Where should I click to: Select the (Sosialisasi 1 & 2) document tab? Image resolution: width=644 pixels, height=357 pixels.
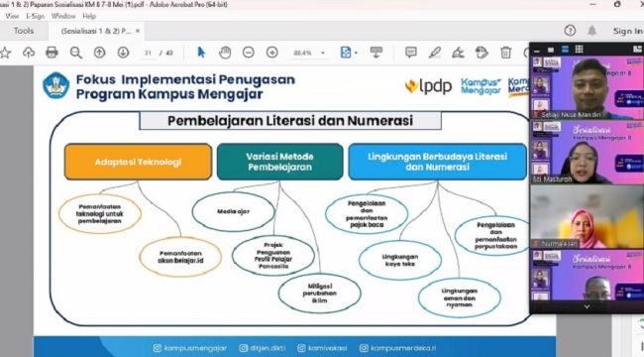click(96, 31)
